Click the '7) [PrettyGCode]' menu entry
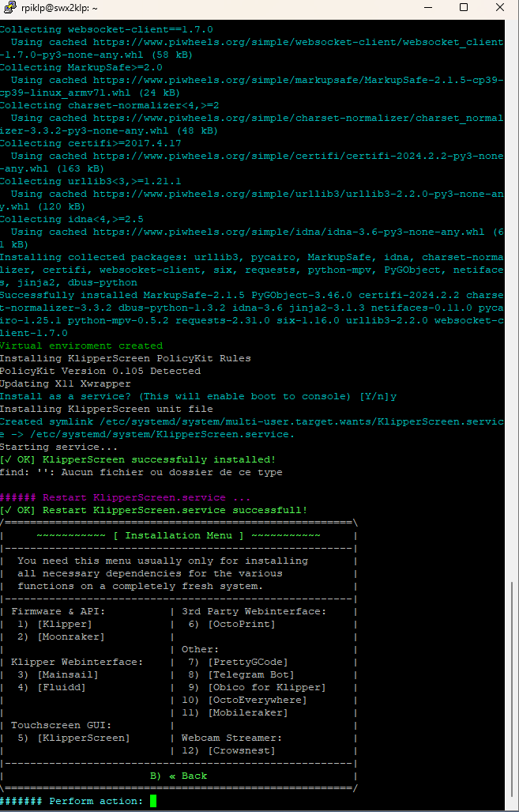Viewport: 519px width, 812px height. coord(238,662)
